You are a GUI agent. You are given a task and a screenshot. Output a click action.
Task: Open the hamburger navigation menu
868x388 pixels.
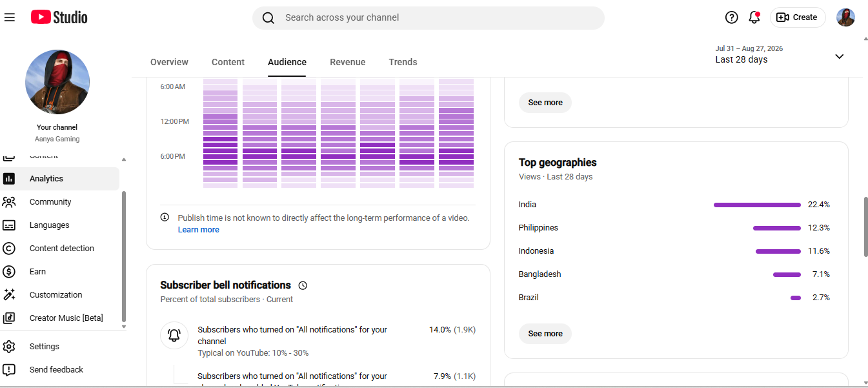point(10,17)
